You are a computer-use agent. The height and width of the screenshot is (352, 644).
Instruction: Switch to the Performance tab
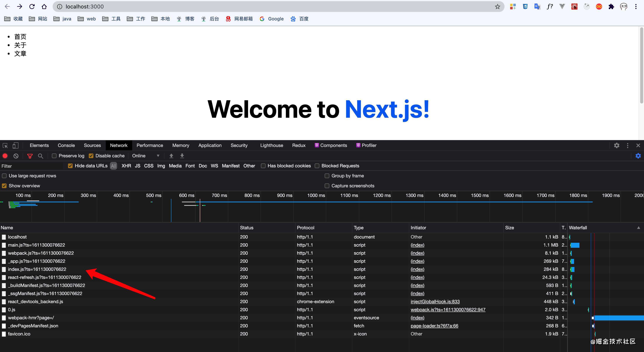pos(150,145)
